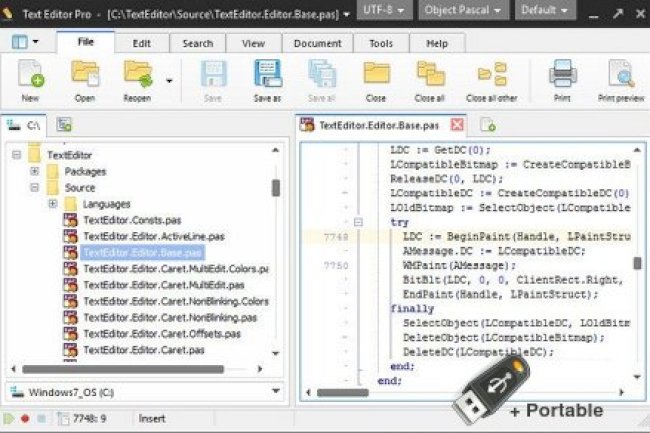Click the New file icon

point(30,77)
